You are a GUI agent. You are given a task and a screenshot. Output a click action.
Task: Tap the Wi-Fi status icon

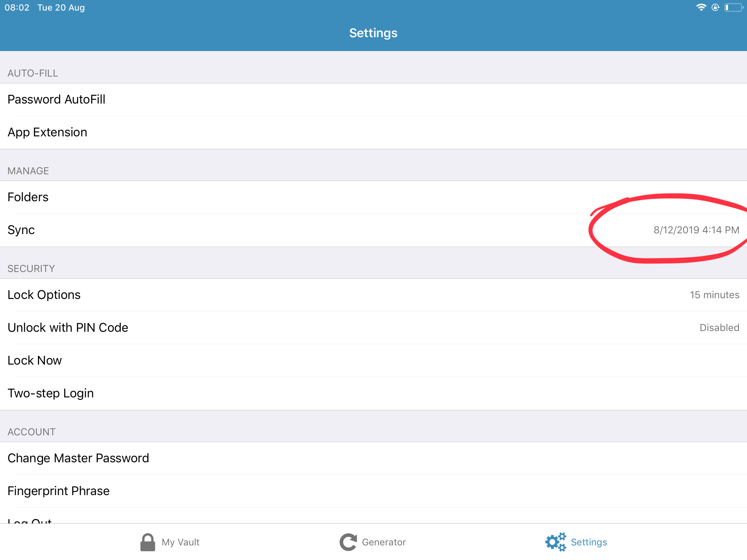coord(701,7)
